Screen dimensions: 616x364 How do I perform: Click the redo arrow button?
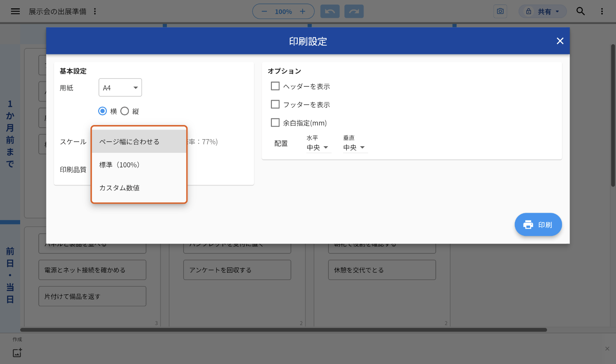point(354,11)
